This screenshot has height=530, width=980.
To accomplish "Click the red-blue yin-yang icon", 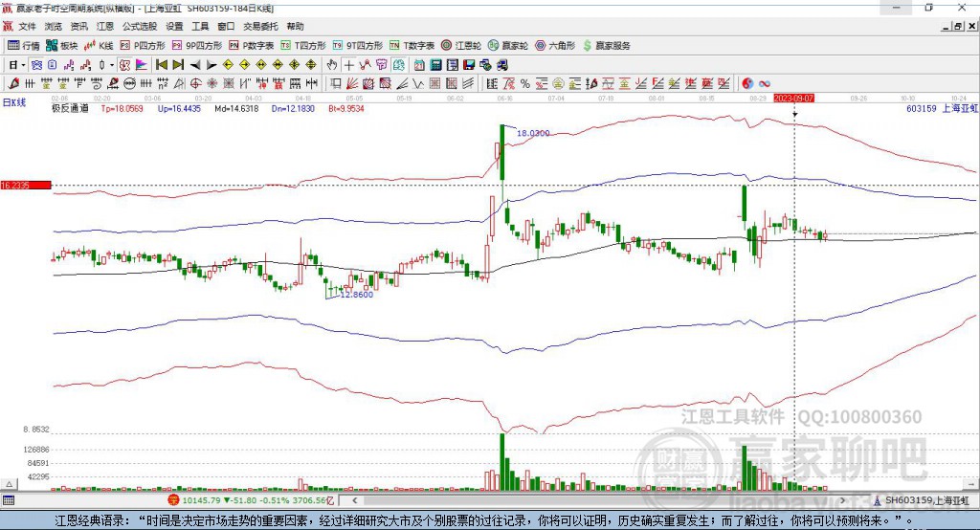I will [747, 84].
